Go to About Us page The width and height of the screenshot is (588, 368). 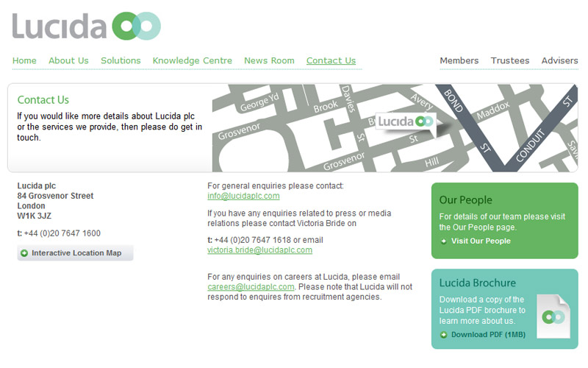click(68, 60)
